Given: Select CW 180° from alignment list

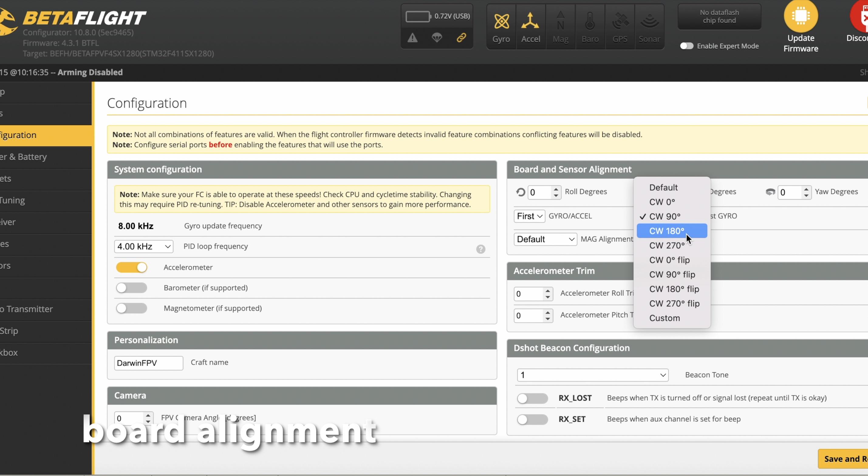Looking at the screenshot, I should [667, 231].
